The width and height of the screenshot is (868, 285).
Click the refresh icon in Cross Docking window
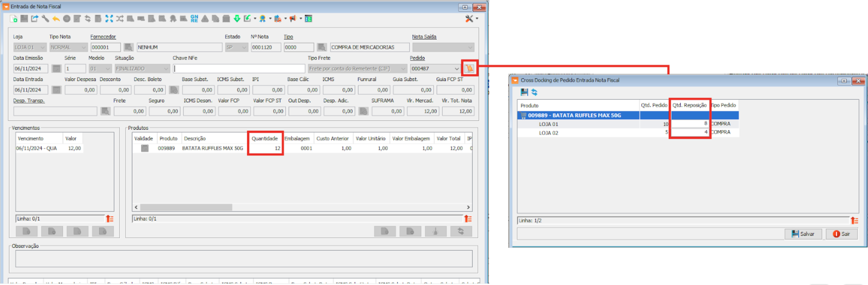pyautogui.click(x=534, y=92)
